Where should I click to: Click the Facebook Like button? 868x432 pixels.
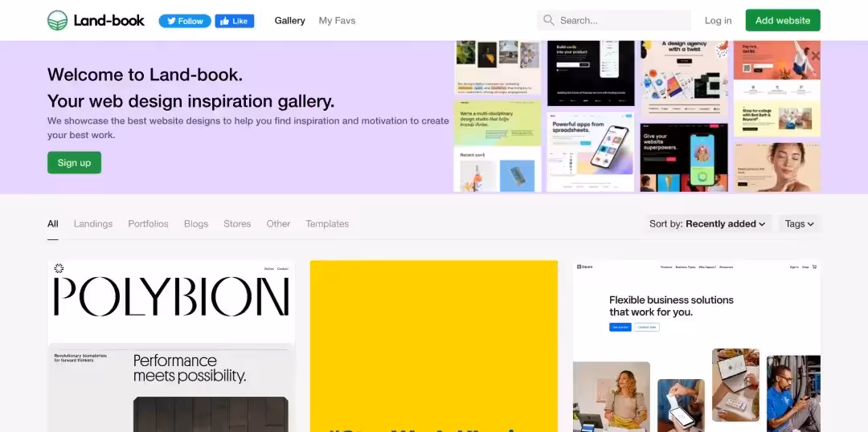tap(234, 21)
